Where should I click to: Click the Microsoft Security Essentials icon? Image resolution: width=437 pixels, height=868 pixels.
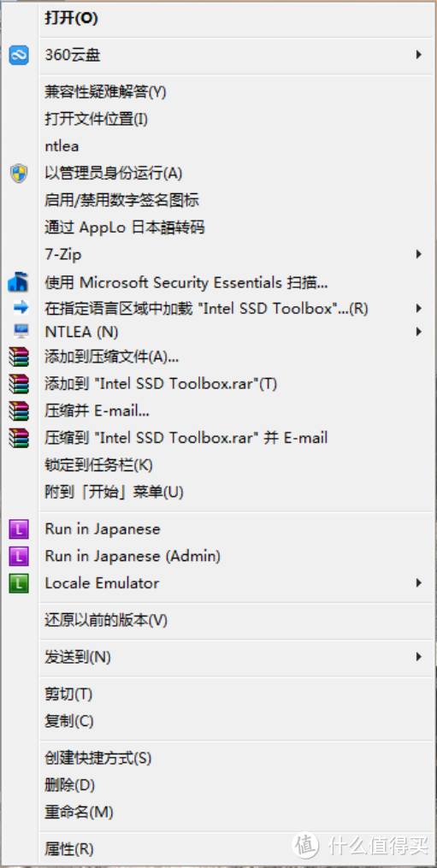pyautogui.click(x=18, y=281)
